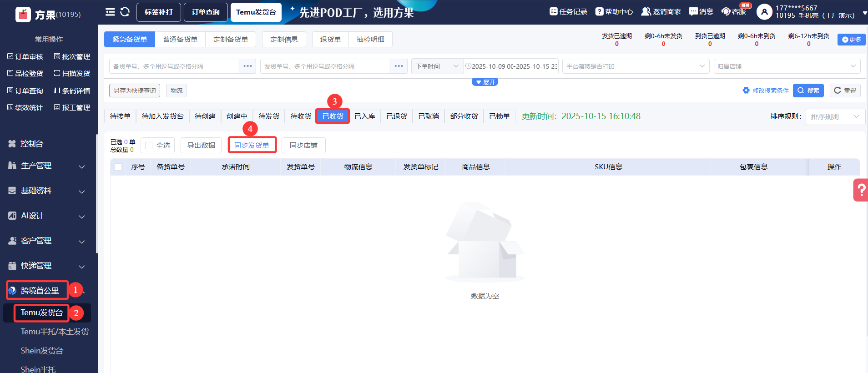Open 品检验货 quick action
The height and width of the screenshot is (373, 868).
click(25, 74)
